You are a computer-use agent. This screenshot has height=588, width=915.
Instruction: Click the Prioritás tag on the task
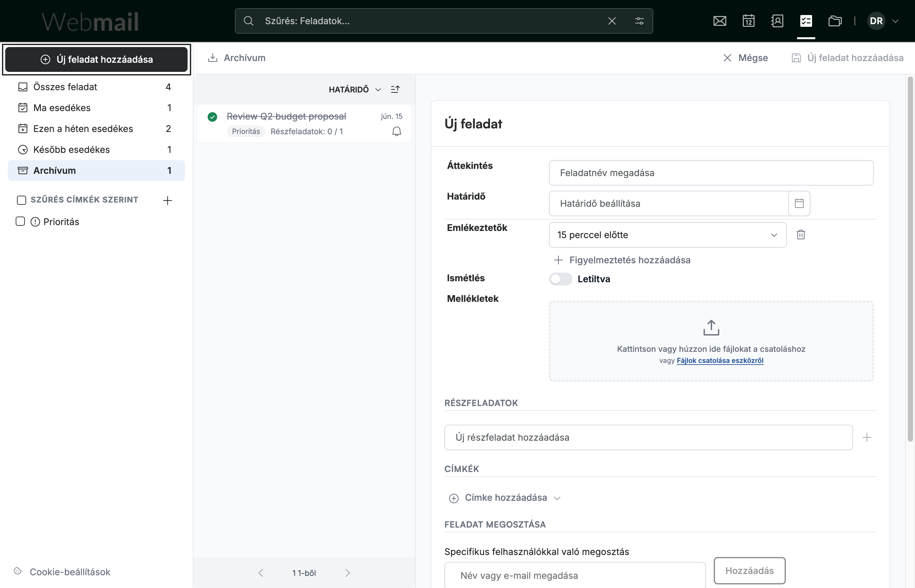tap(246, 131)
